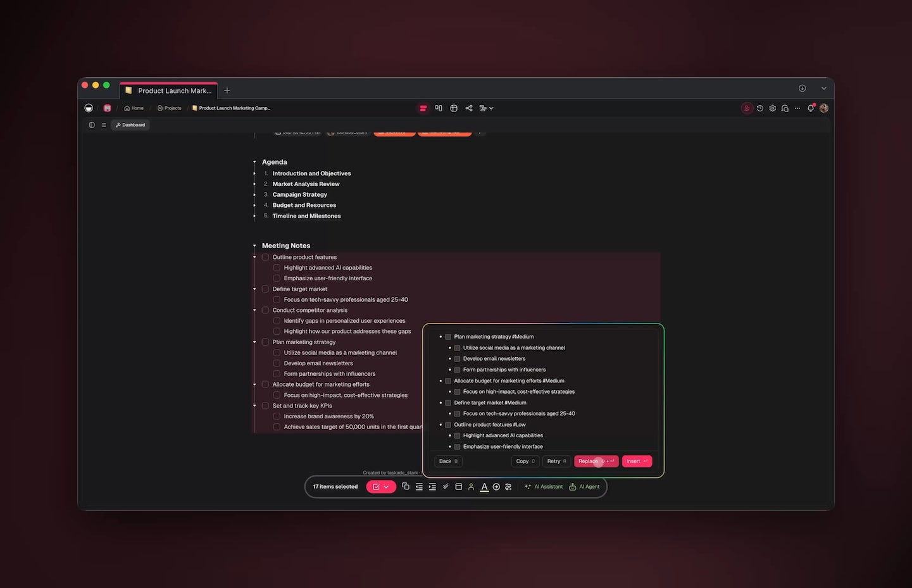Switch to the board view icon
The height and width of the screenshot is (588, 912).
[x=439, y=108]
